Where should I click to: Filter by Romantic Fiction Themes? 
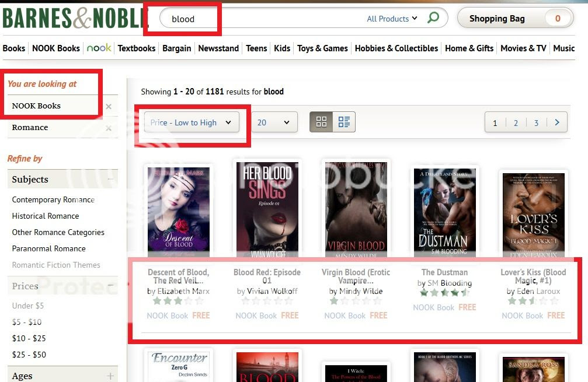click(56, 265)
